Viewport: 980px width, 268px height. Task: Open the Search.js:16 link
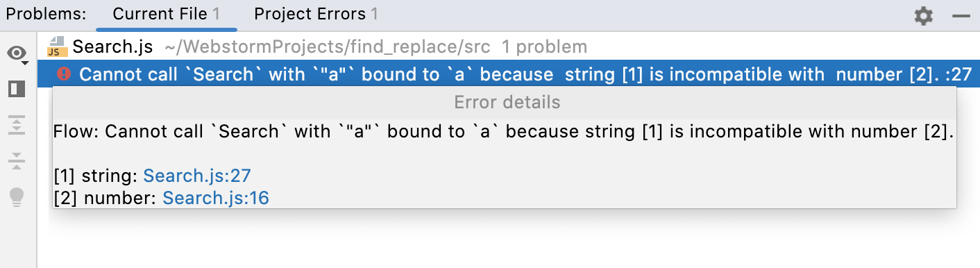[216, 199]
